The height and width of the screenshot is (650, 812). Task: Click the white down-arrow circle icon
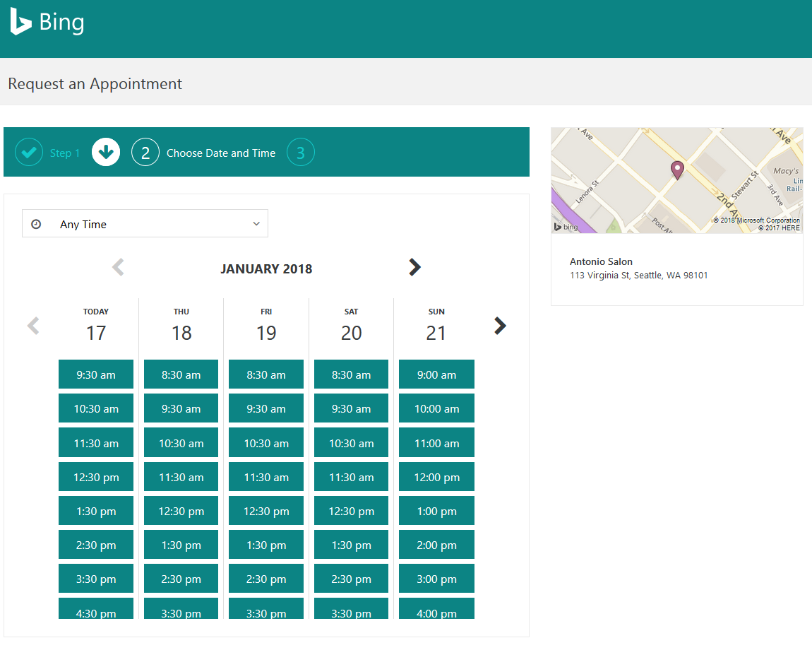pyautogui.click(x=106, y=153)
